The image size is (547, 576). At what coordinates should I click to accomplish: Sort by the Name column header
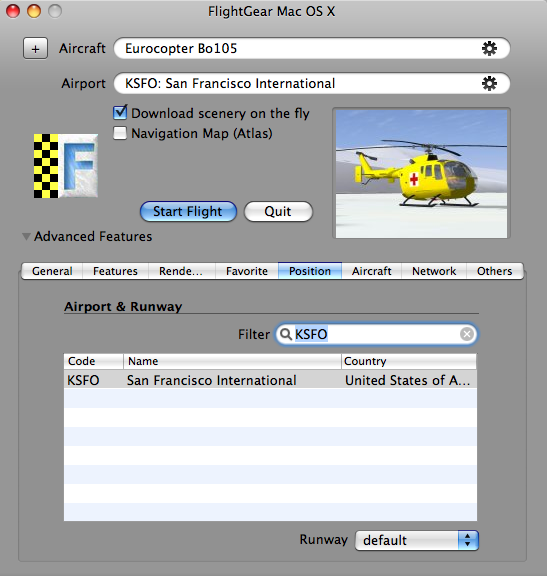(232, 361)
